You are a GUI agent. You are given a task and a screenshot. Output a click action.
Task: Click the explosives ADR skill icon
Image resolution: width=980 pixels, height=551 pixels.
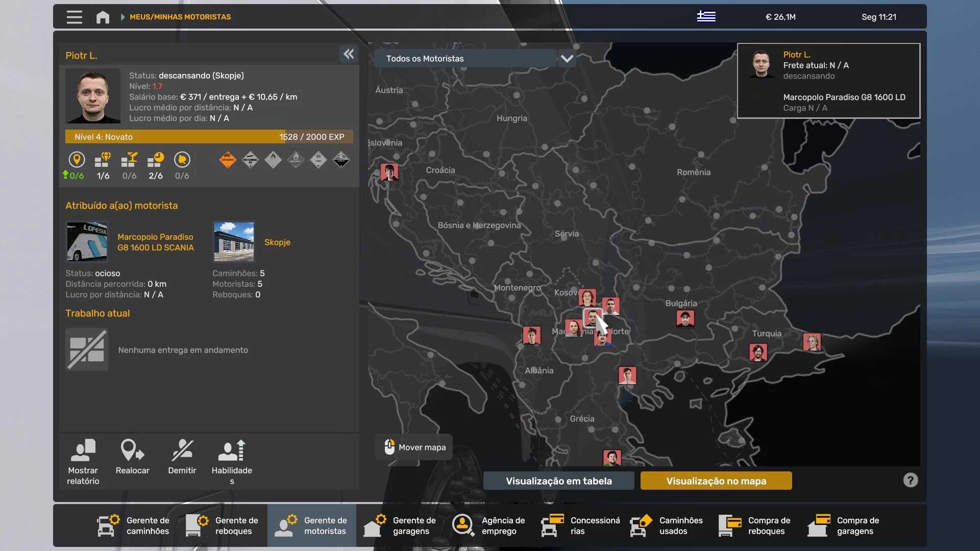pyautogui.click(x=228, y=160)
